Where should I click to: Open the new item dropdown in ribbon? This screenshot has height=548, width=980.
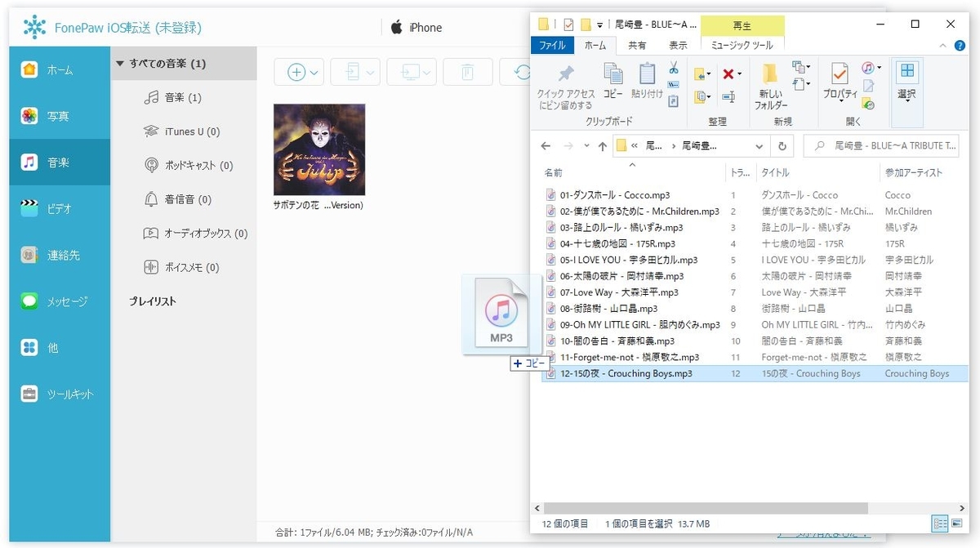[x=801, y=67]
